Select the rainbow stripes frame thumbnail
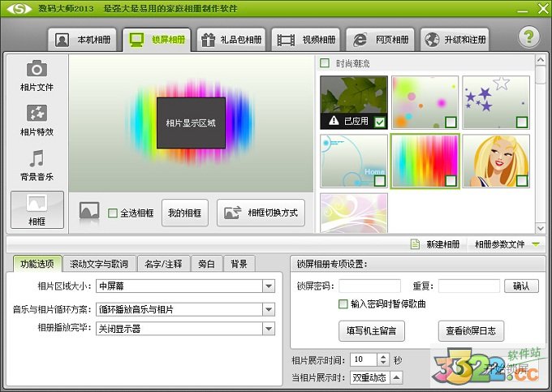This screenshot has width=552, height=392. click(x=425, y=161)
